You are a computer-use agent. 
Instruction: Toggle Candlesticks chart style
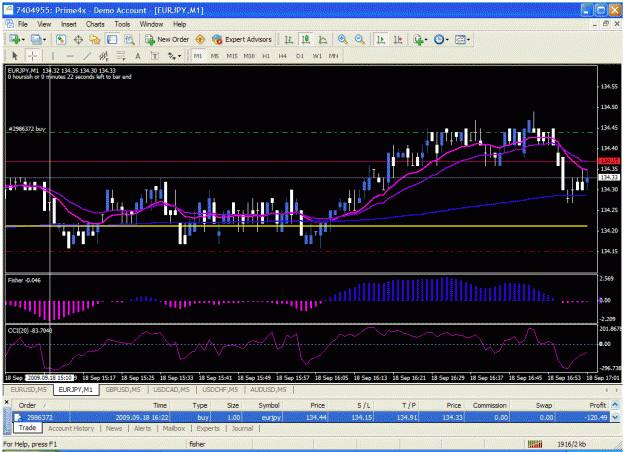(x=306, y=39)
